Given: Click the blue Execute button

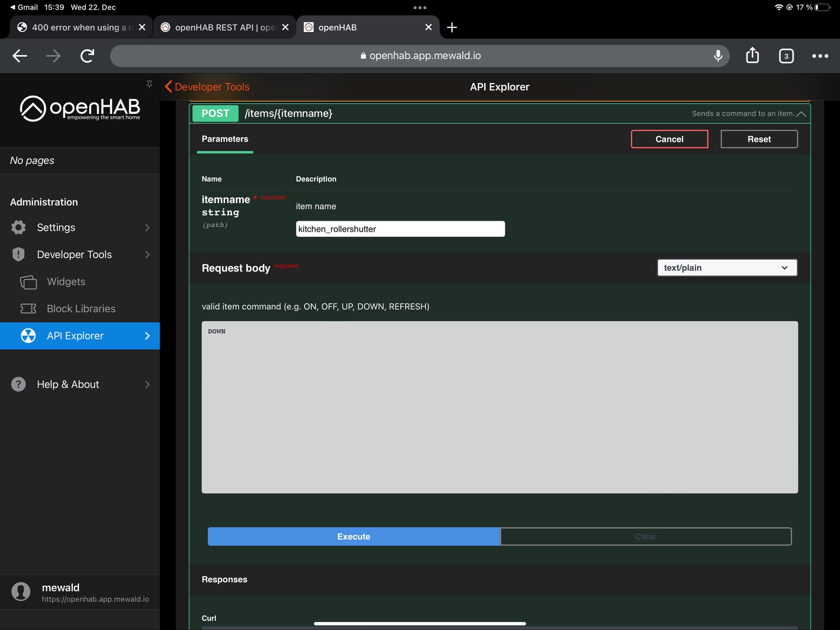Looking at the screenshot, I should 354,536.
